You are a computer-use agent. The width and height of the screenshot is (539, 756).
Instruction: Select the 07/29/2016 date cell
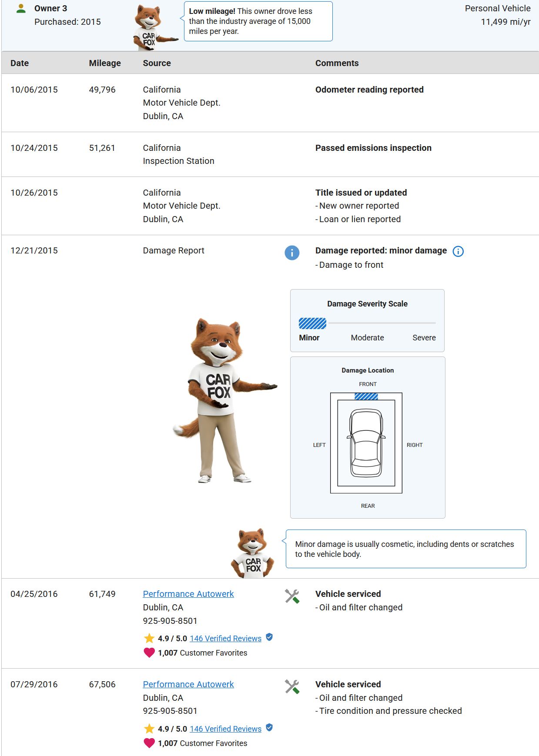pos(34,684)
